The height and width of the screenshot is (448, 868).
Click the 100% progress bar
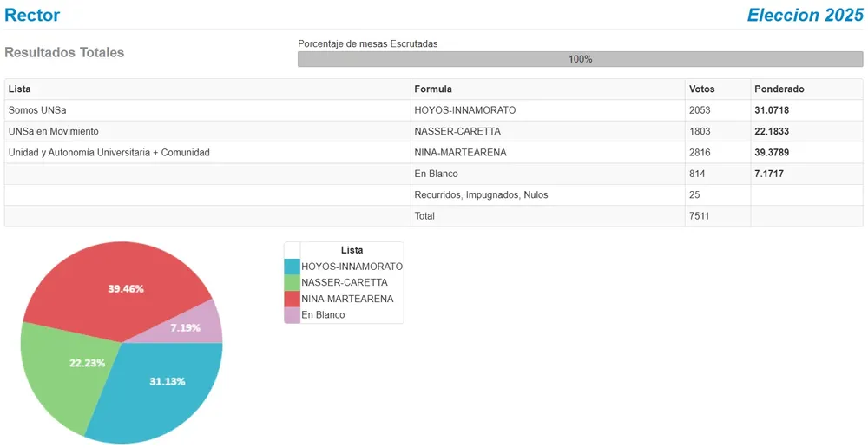point(580,59)
